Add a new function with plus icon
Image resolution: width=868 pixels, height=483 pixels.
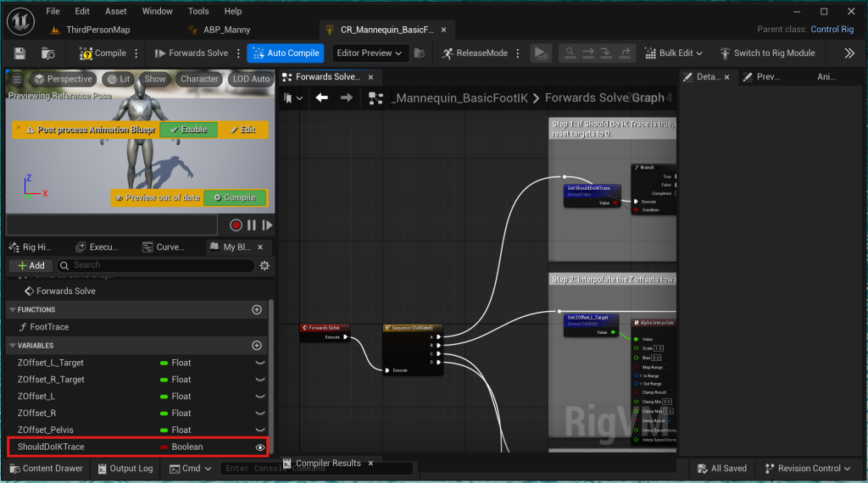(257, 310)
